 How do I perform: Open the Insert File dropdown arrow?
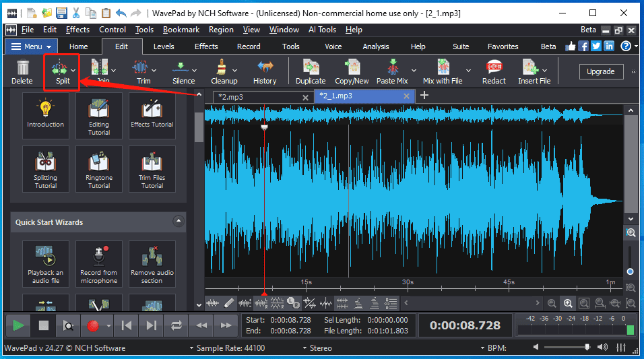[x=544, y=70]
